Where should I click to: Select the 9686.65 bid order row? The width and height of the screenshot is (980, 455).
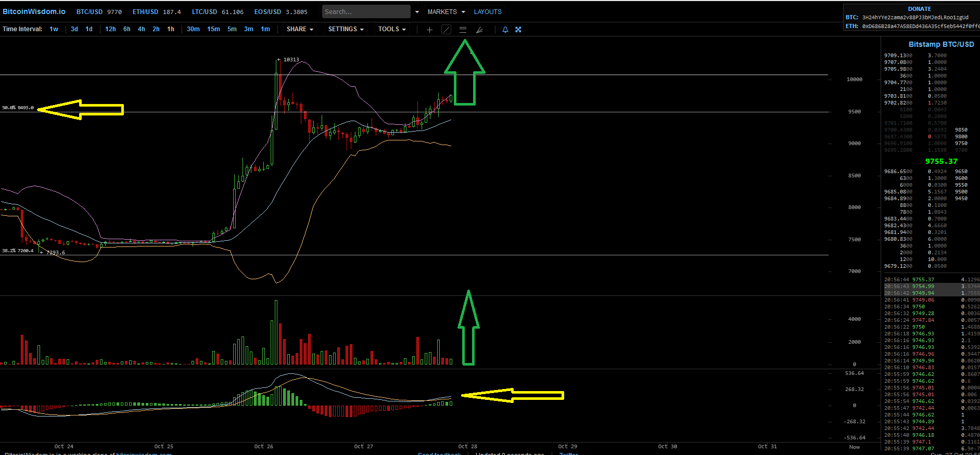(x=915, y=172)
